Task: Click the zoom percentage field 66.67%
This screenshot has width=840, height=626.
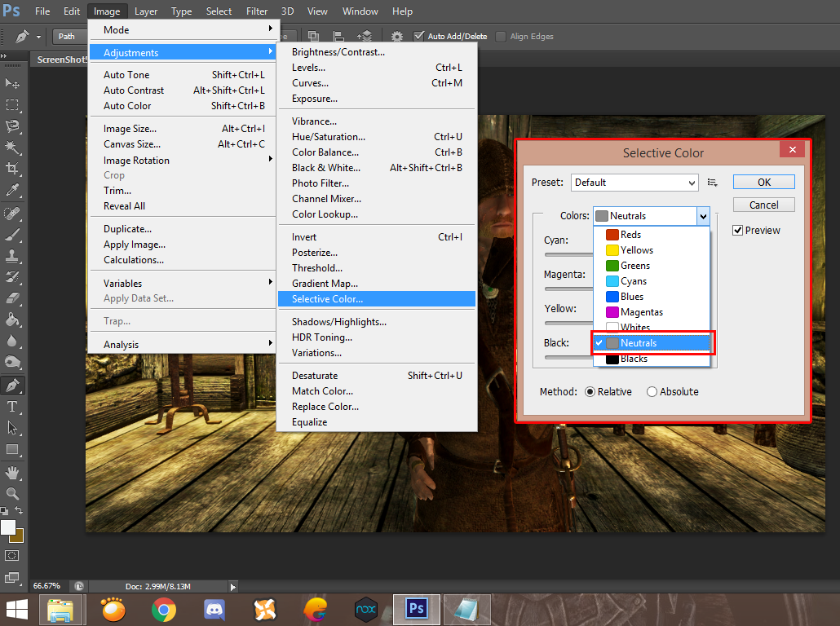Action: tap(46, 586)
